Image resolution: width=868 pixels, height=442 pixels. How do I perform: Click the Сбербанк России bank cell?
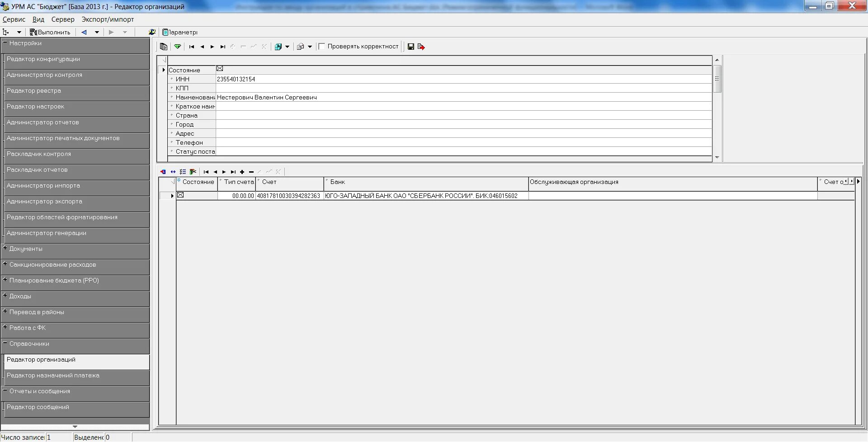[x=426, y=196]
